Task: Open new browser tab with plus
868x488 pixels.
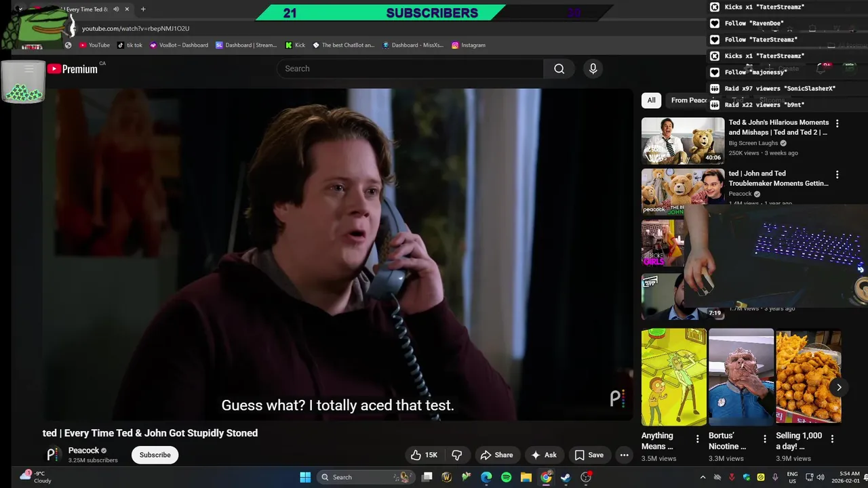Action: (143, 9)
